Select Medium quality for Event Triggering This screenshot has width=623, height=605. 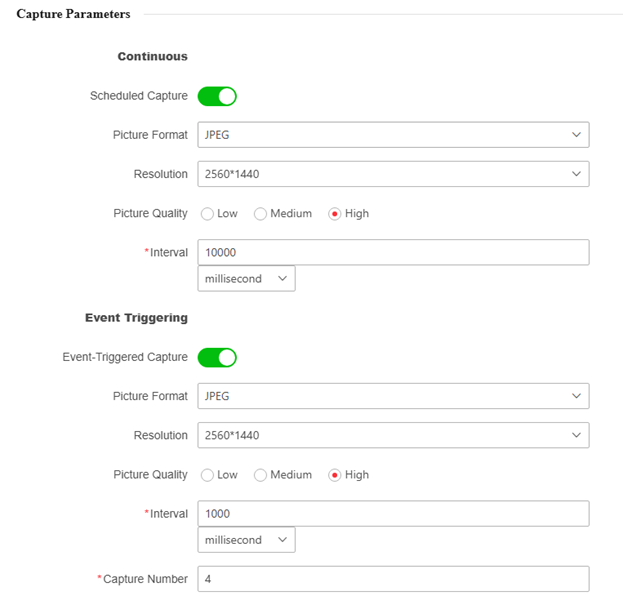pos(261,475)
